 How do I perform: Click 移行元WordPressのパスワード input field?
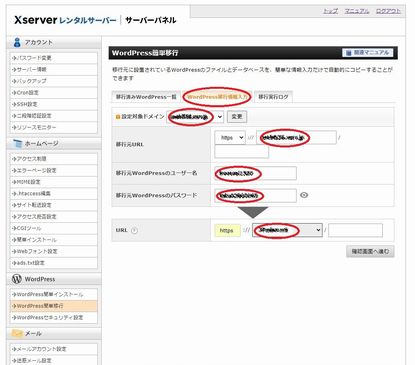(255, 196)
